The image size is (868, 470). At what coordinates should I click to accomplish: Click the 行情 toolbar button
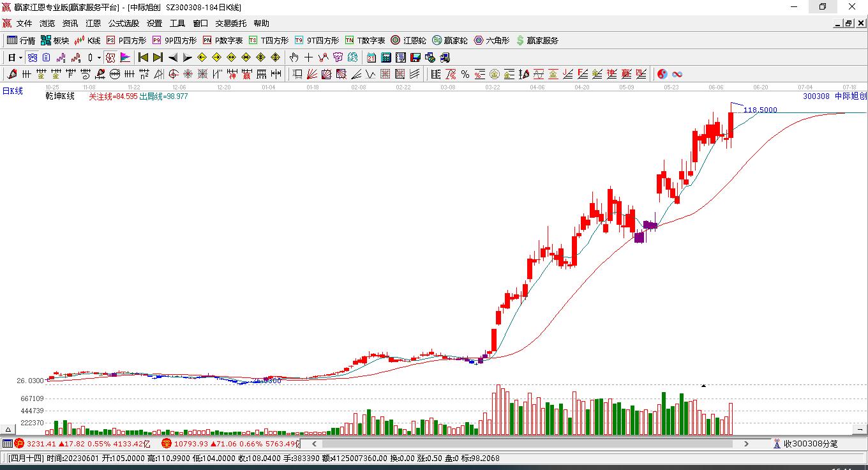pyautogui.click(x=21, y=40)
